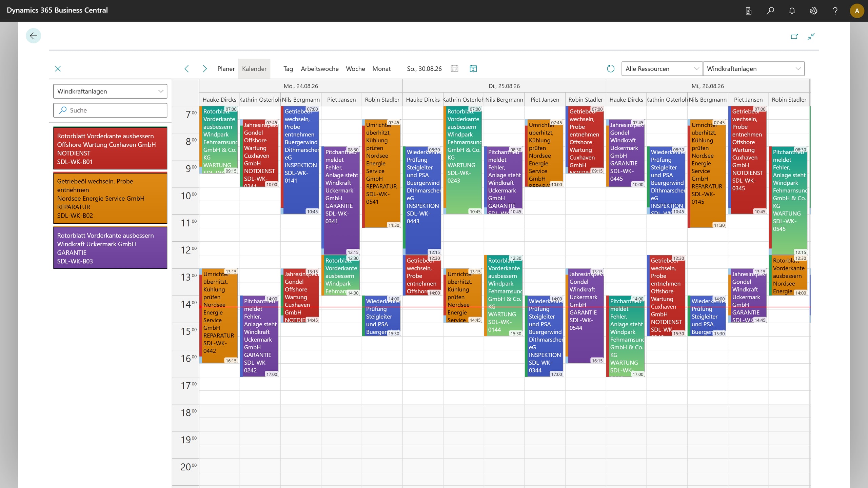Image resolution: width=868 pixels, height=488 pixels.
Task: Expand the Windkraftanlagen dropdown in the toolbar
Action: [753, 69]
